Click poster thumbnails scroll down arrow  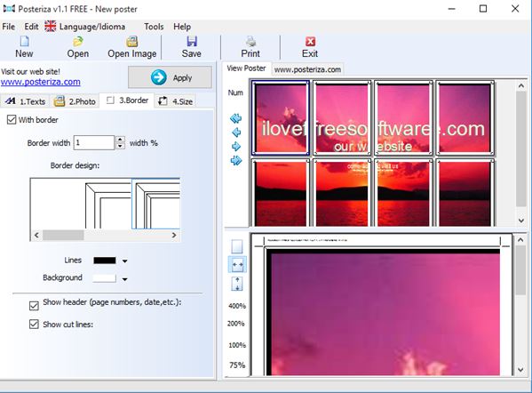click(x=521, y=221)
